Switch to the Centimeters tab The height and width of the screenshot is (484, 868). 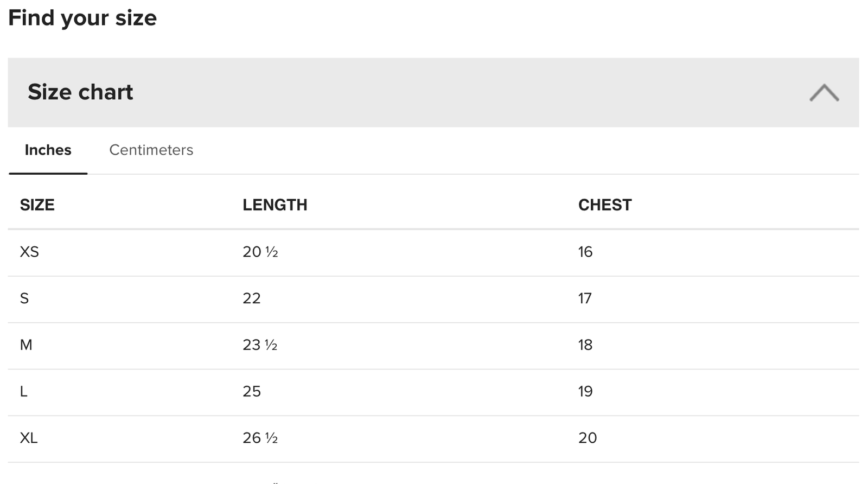(151, 150)
